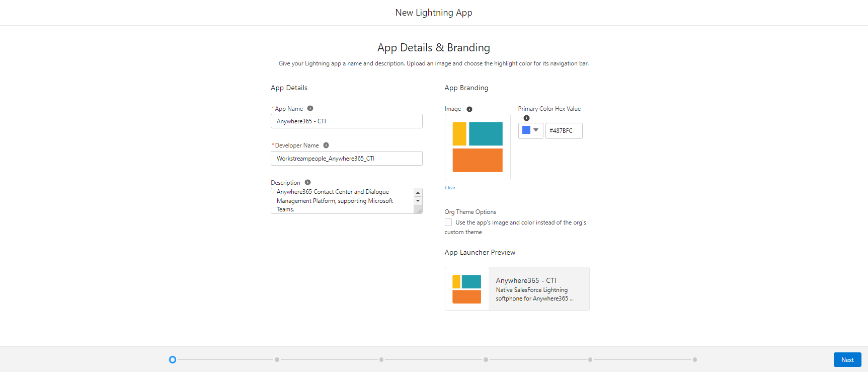
Task: Click the blue color swatch
Action: (526, 130)
